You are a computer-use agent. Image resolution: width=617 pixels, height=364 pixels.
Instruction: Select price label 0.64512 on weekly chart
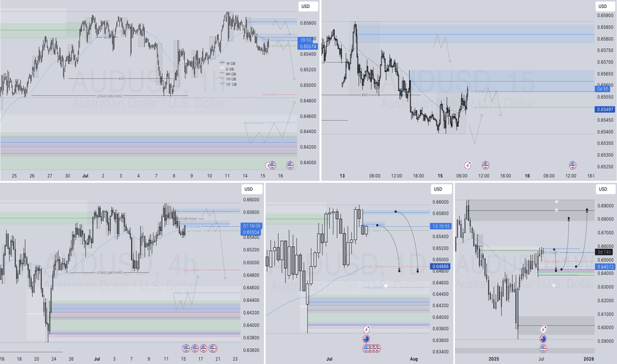click(x=605, y=267)
